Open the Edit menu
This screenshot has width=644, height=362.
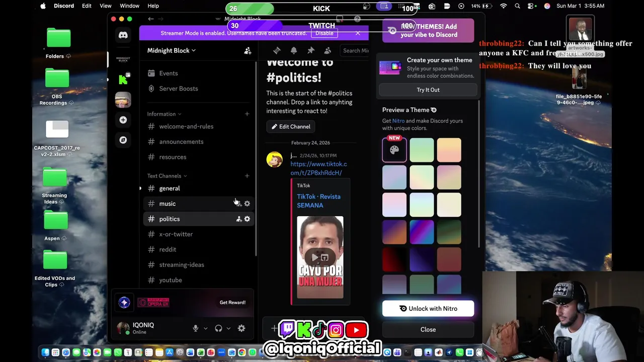(87, 6)
